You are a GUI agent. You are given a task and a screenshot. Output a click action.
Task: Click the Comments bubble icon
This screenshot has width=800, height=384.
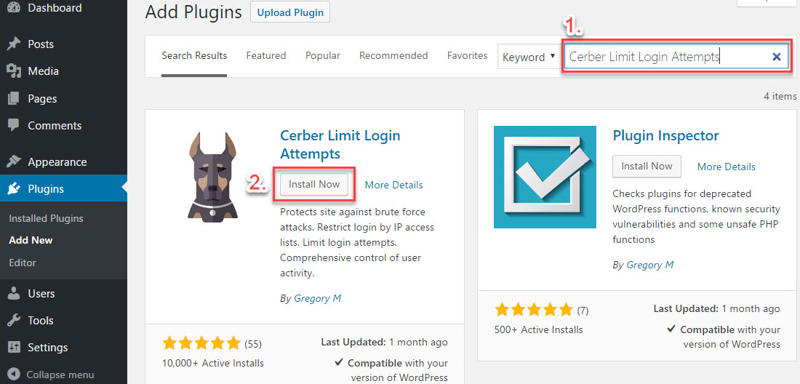[14, 125]
